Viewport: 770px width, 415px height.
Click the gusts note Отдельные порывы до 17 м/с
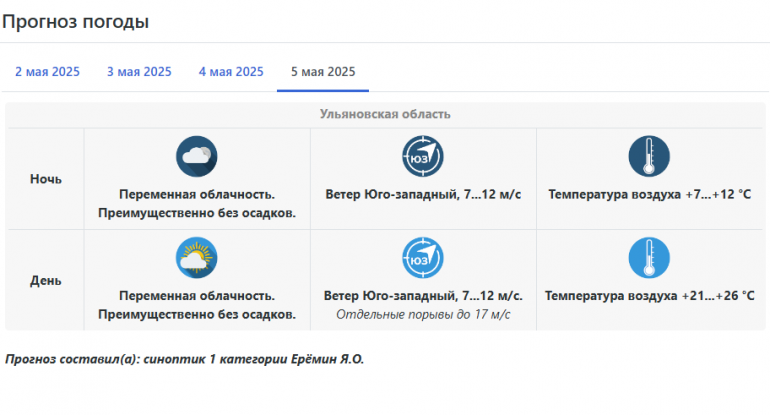(x=423, y=315)
